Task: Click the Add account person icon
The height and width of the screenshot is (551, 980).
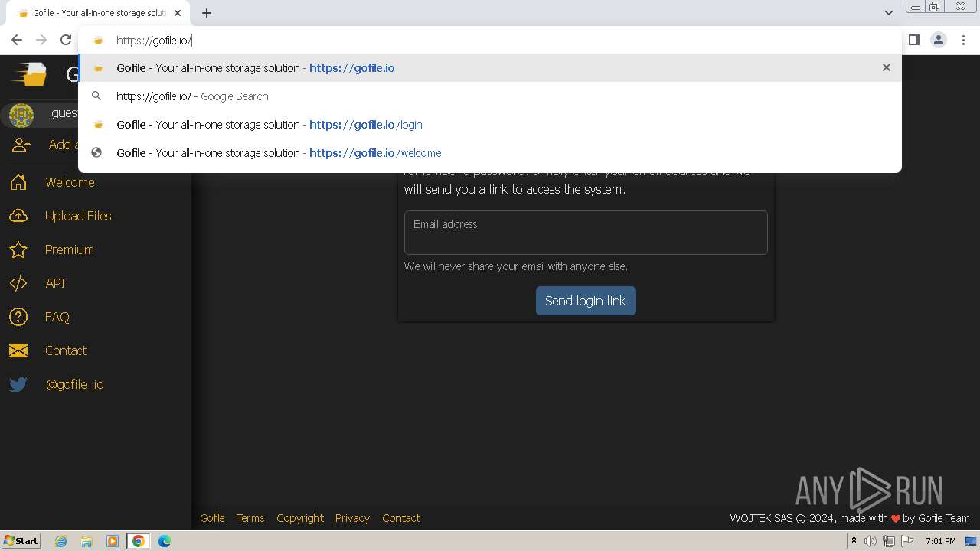Action: (x=21, y=145)
